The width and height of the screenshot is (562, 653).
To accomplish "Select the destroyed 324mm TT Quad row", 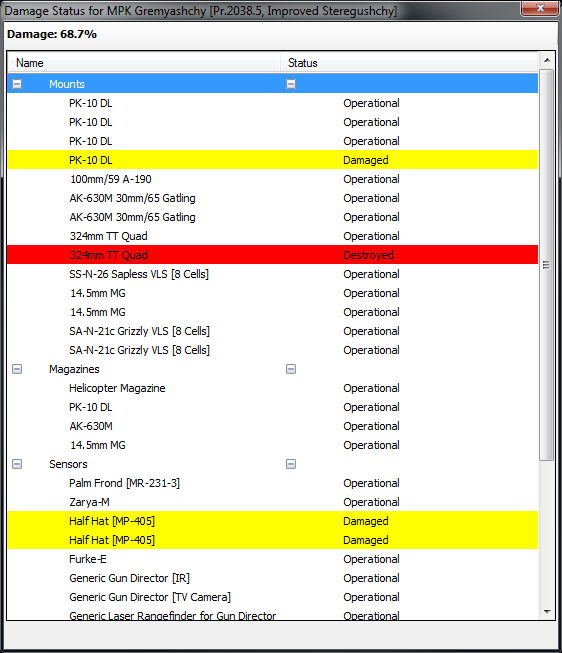I will [x=272, y=255].
